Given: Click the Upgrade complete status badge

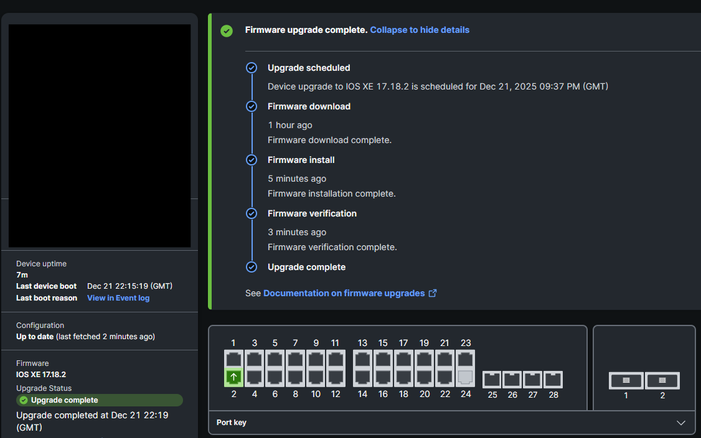Looking at the screenshot, I should coord(99,400).
